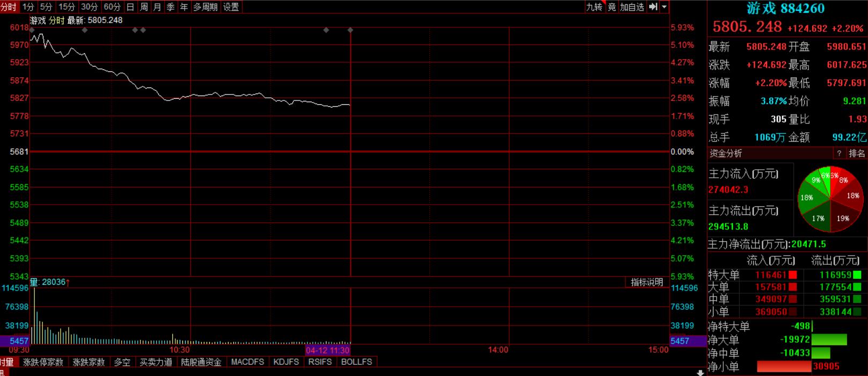Image resolution: width=868 pixels, height=376 pixels.
Task: Switch to the MACDFS indicator tab
Action: (247, 362)
